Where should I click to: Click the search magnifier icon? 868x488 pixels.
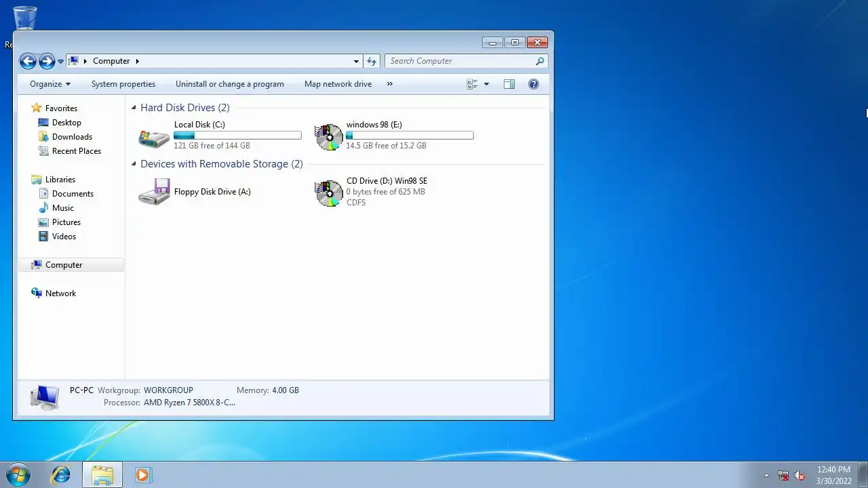click(540, 61)
